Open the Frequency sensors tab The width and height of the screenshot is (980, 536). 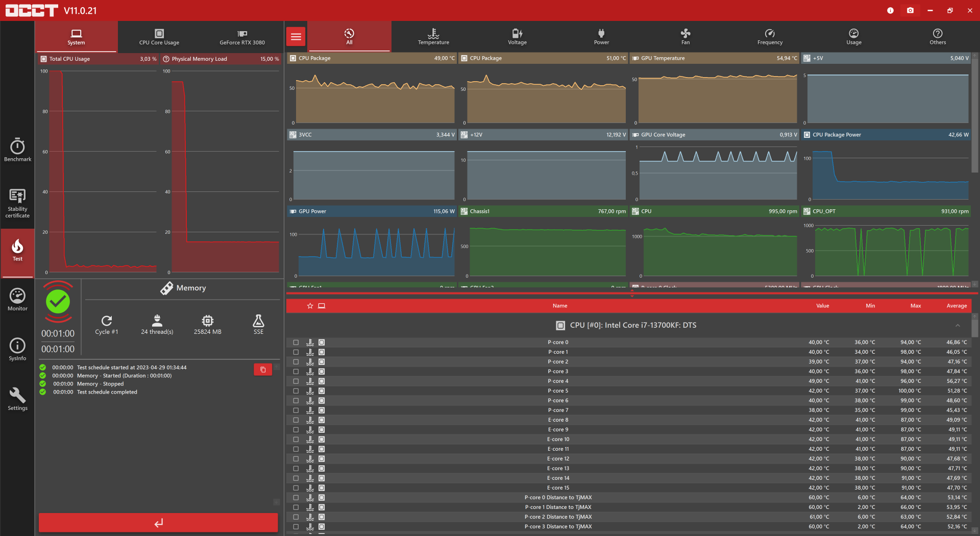coord(770,37)
